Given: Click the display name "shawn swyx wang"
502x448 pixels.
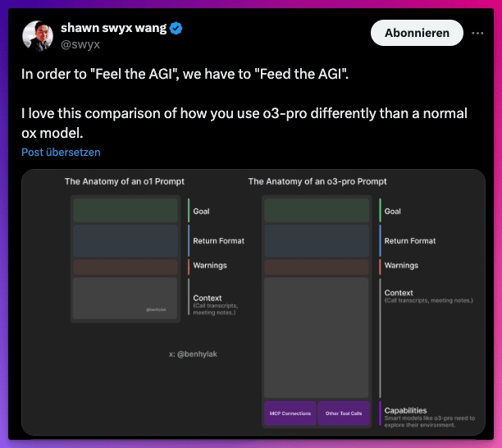Looking at the screenshot, I should 113,29.
